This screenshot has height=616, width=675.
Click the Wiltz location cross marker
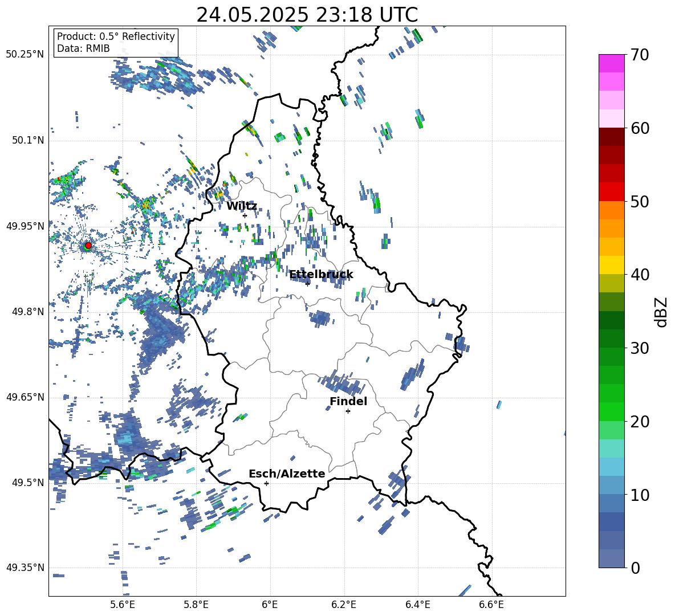click(245, 215)
